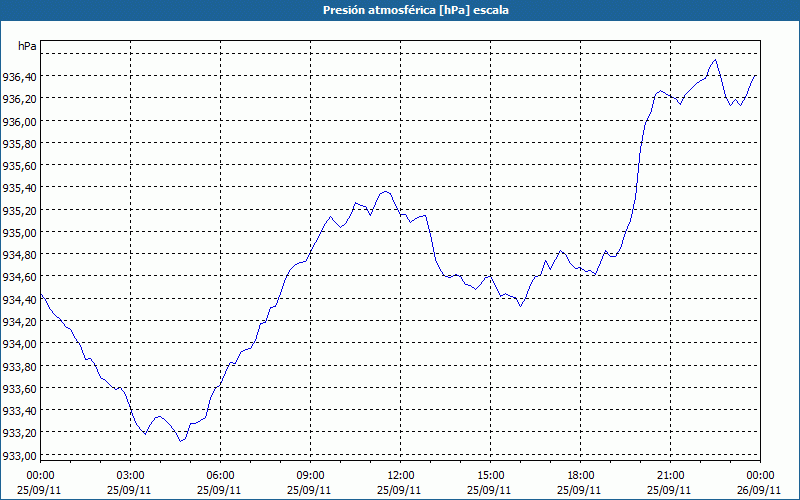The width and height of the screenshot is (800, 500).
Task: Click the 936,00 y-axis label
Action: click(19, 121)
